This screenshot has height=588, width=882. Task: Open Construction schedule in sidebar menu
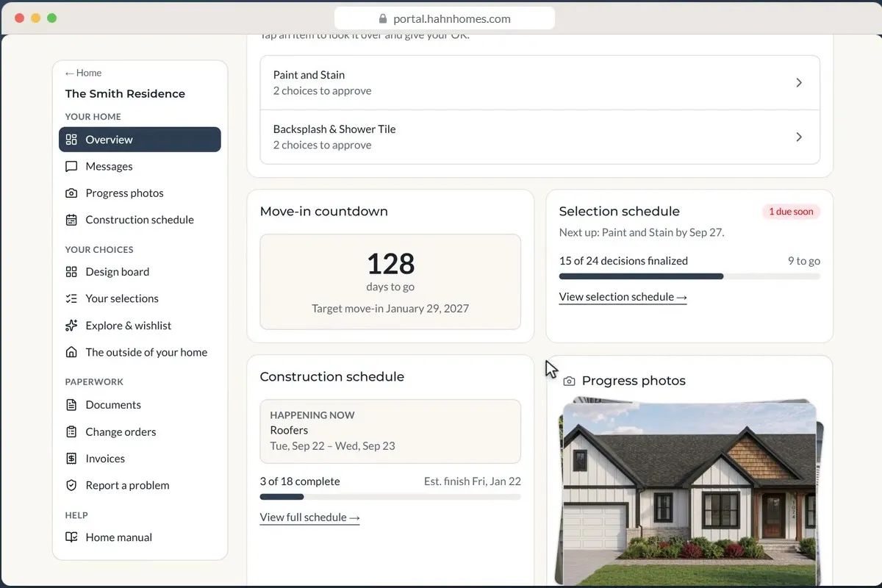(x=140, y=220)
